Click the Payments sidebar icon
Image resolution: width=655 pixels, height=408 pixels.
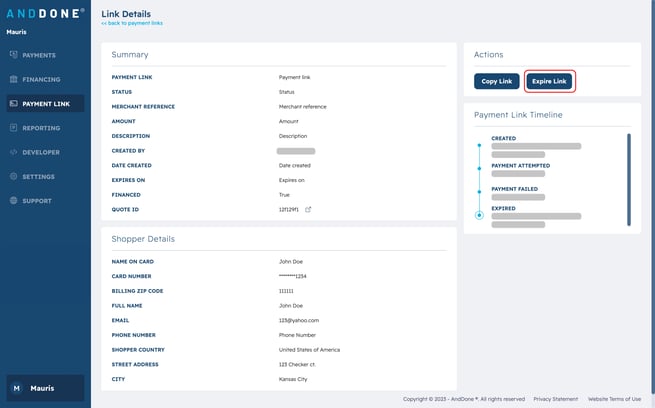pos(13,55)
